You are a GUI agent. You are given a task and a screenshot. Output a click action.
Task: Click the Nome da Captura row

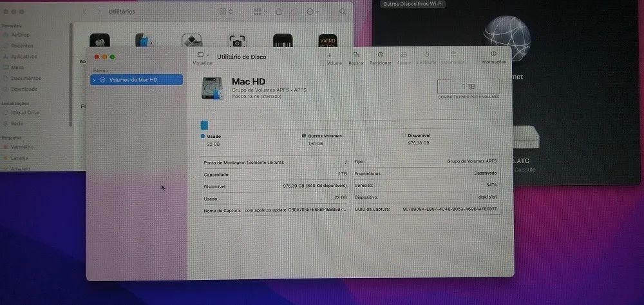[275, 210]
